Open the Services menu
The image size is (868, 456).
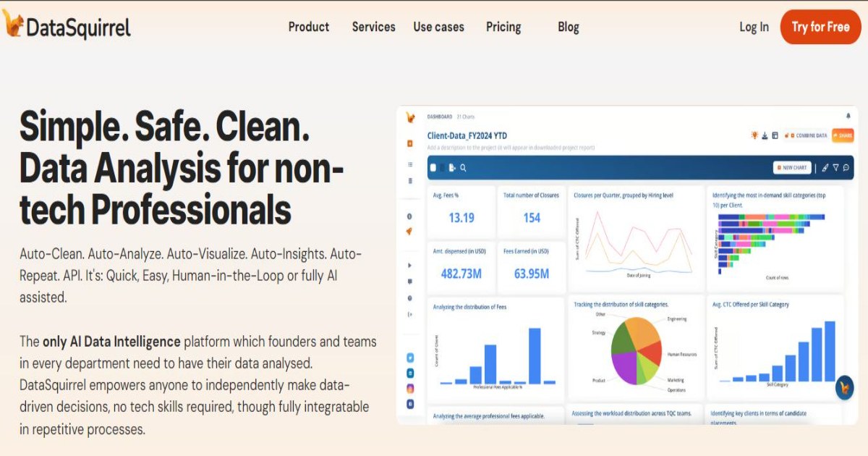(373, 27)
